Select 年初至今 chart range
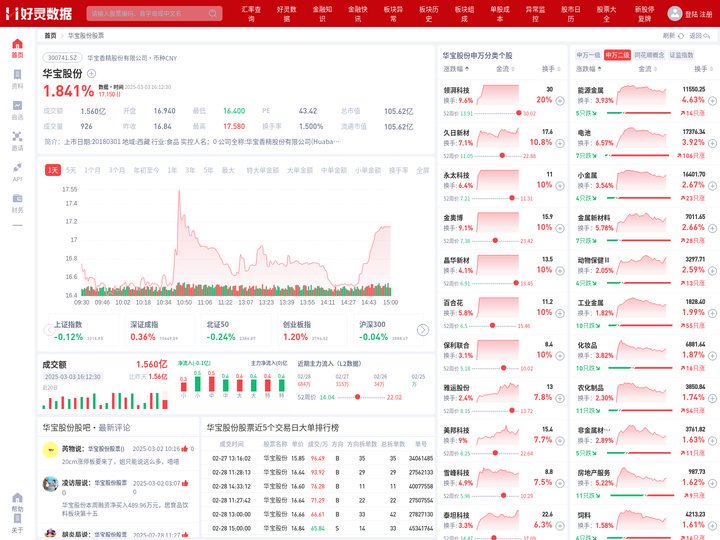 coord(146,170)
